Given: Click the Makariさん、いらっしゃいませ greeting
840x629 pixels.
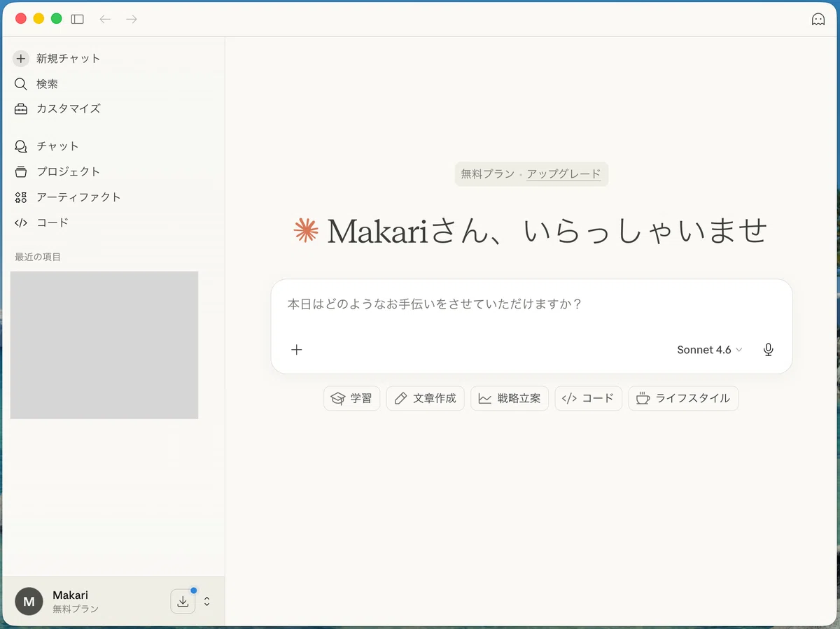Looking at the screenshot, I should (x=547, y=231).
